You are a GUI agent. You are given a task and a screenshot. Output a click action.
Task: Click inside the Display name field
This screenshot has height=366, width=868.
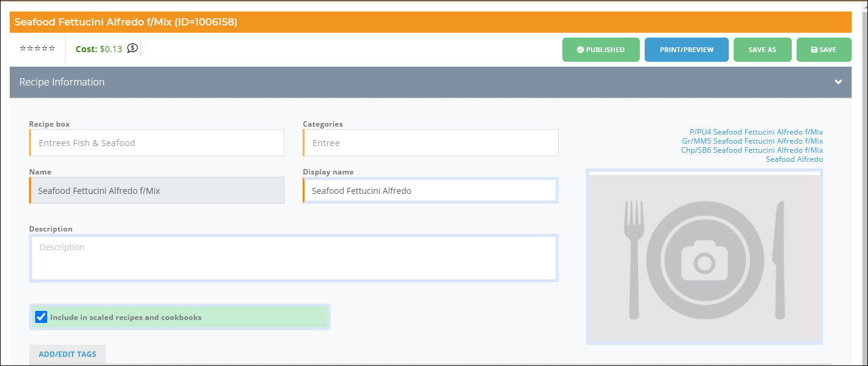click(430, 190)
